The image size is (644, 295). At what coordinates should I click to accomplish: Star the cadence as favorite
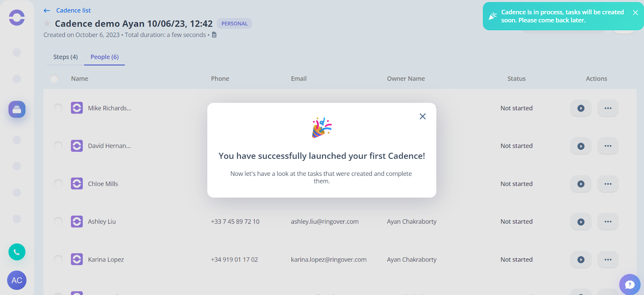pos(47,24)
